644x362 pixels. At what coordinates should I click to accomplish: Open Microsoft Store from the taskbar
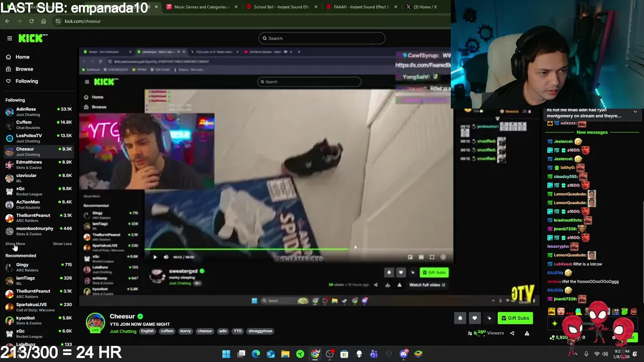pos(344,354)
